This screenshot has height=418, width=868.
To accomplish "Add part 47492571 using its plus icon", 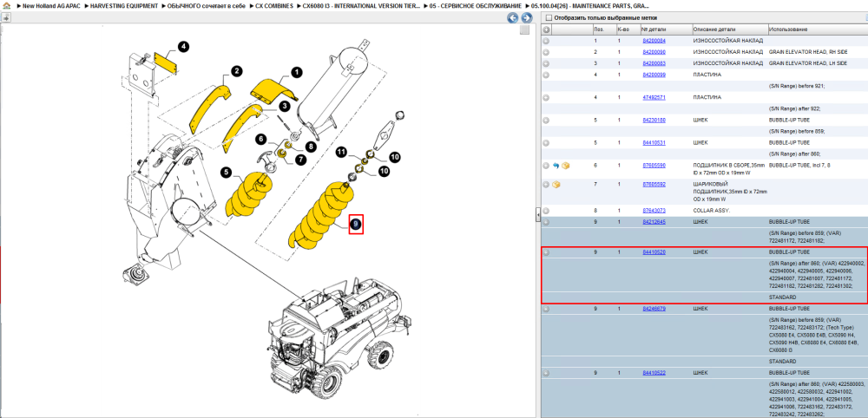I will 546,97.
